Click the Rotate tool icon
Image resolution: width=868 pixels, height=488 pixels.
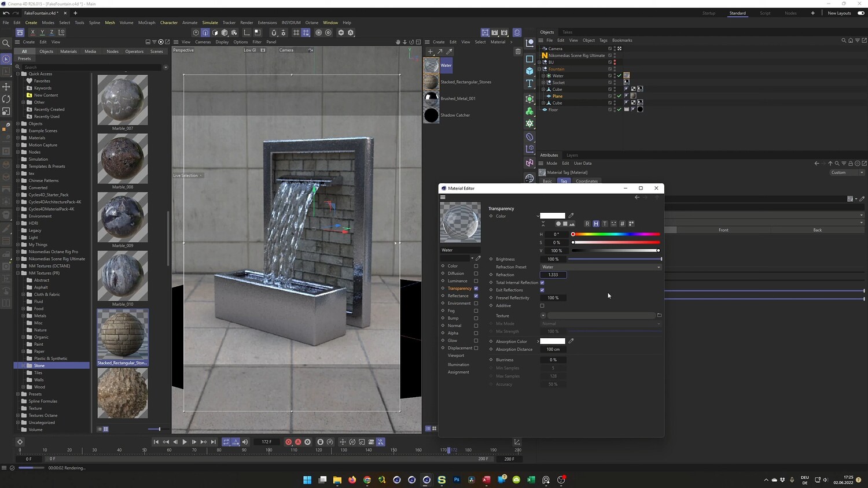6,99
